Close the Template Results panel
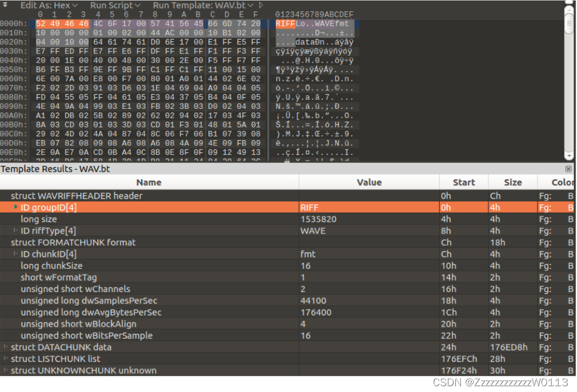The height and width of the screenshot is (392, 577). coord(568,169)
